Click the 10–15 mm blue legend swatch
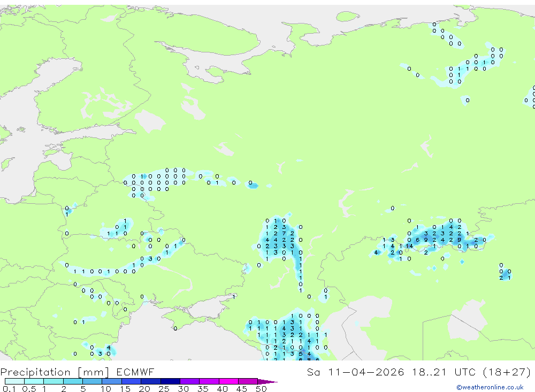 pyautogui.click(x=112, y=381)
